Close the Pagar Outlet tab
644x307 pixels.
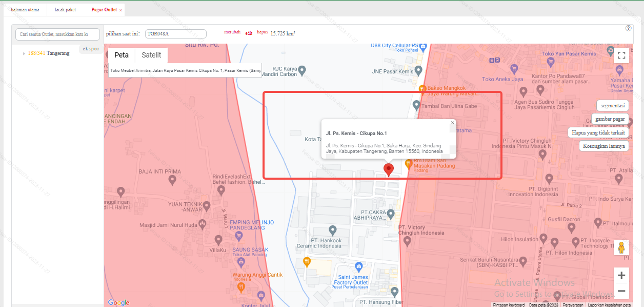(120, 10)
